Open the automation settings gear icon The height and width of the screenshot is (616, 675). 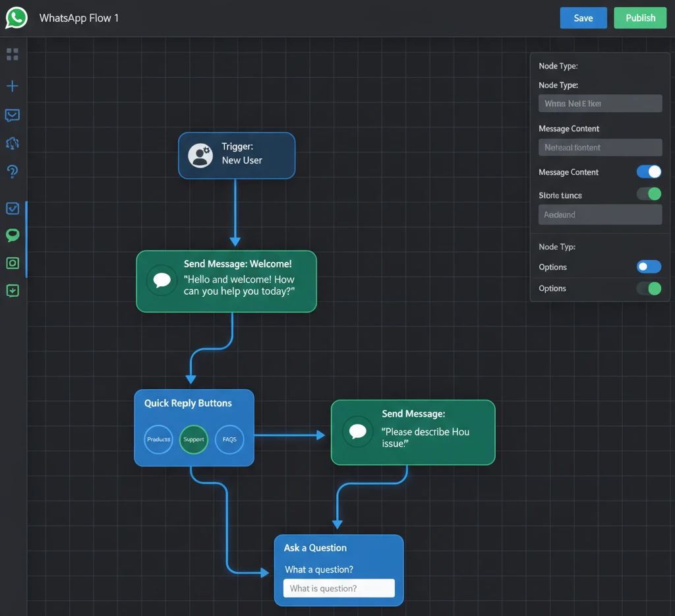12,143
